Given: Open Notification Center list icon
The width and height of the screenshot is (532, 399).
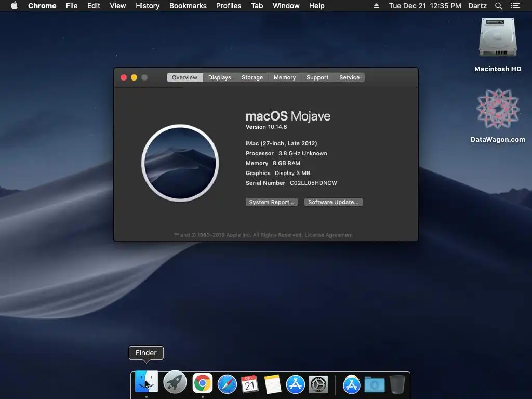Looking at the screenshot, I should (515, 6).
